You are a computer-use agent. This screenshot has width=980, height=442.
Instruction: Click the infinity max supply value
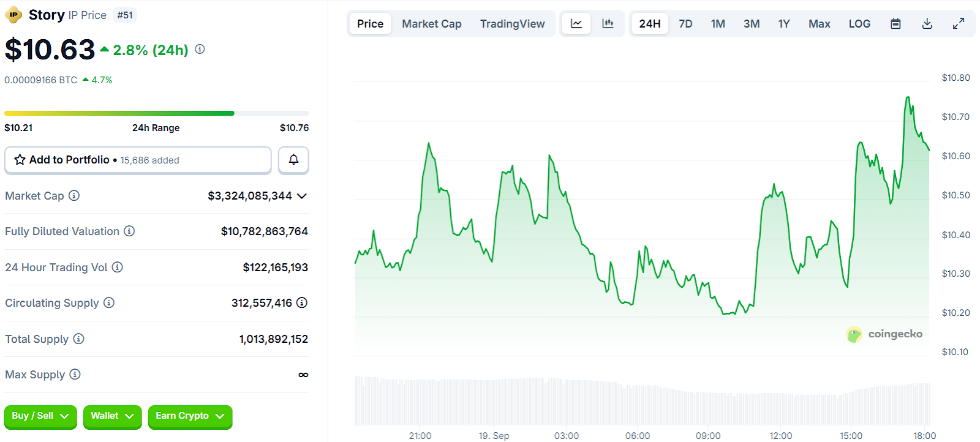tap(303, 375)
